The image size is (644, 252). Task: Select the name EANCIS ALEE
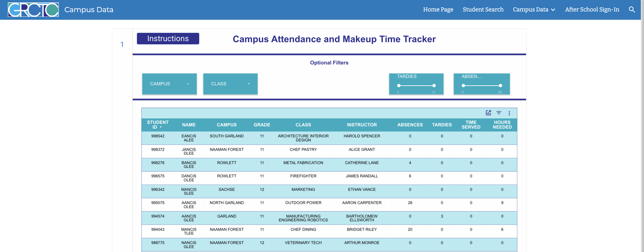coord(189,138)
